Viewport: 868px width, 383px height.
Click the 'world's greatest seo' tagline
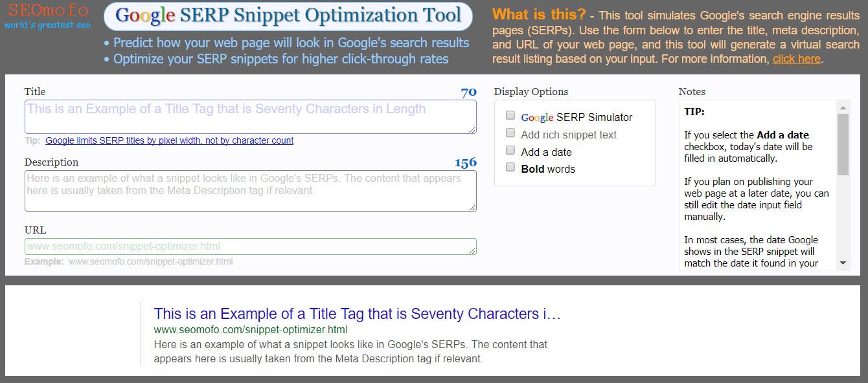(x=47, y=25)
